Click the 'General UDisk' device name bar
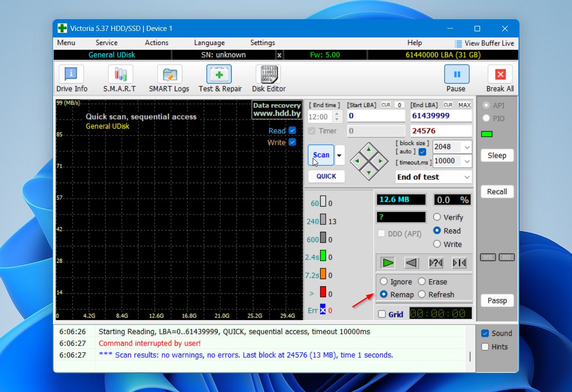This screenshot has width=572, height=392. coord(112,55)
